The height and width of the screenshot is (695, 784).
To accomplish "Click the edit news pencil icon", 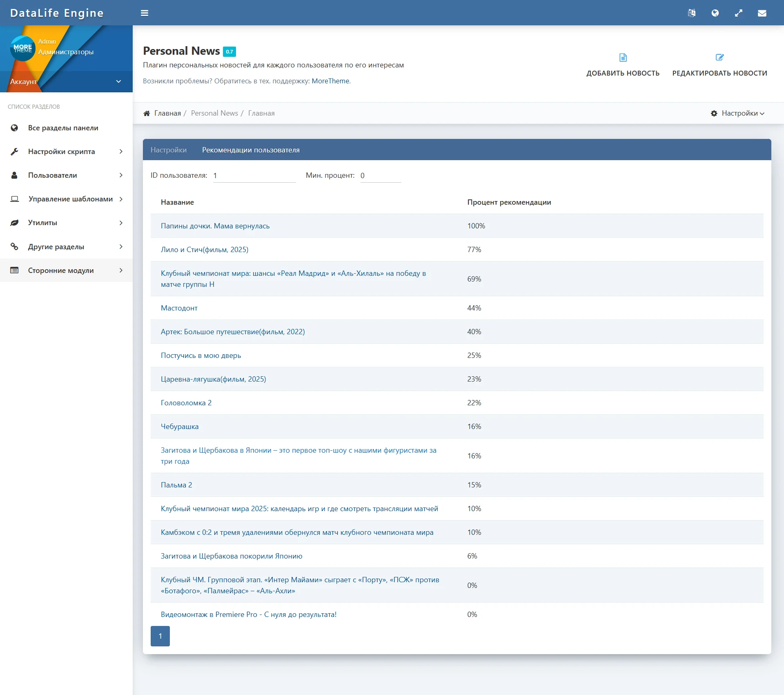I will [719, 58].
